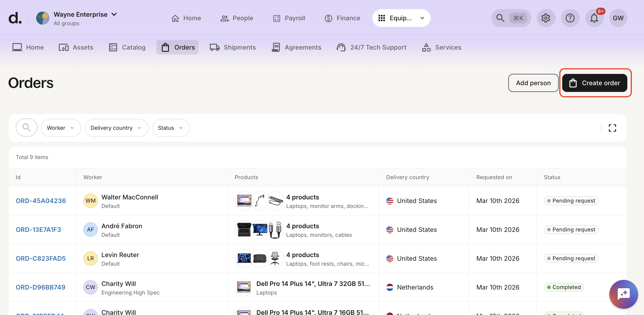The image size is (644, 315).
Task: Open order ORD-45A04236
Action: point(41,201)
